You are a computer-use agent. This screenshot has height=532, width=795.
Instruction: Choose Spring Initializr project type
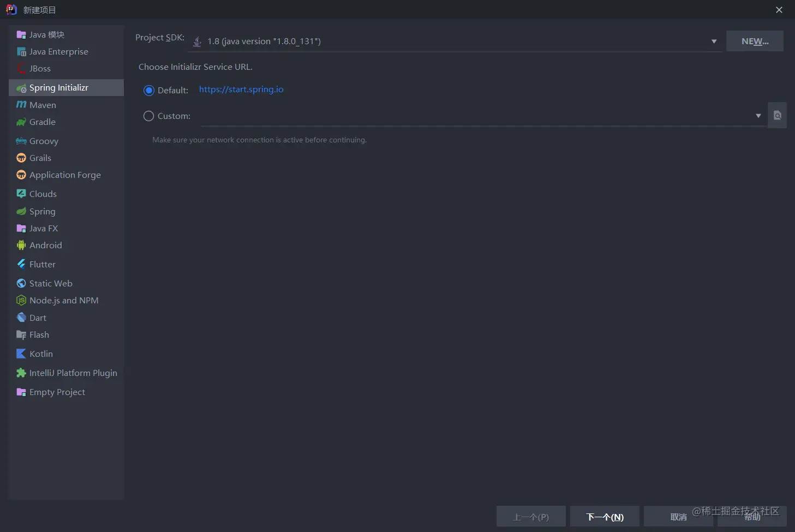[x=66, y=88]
